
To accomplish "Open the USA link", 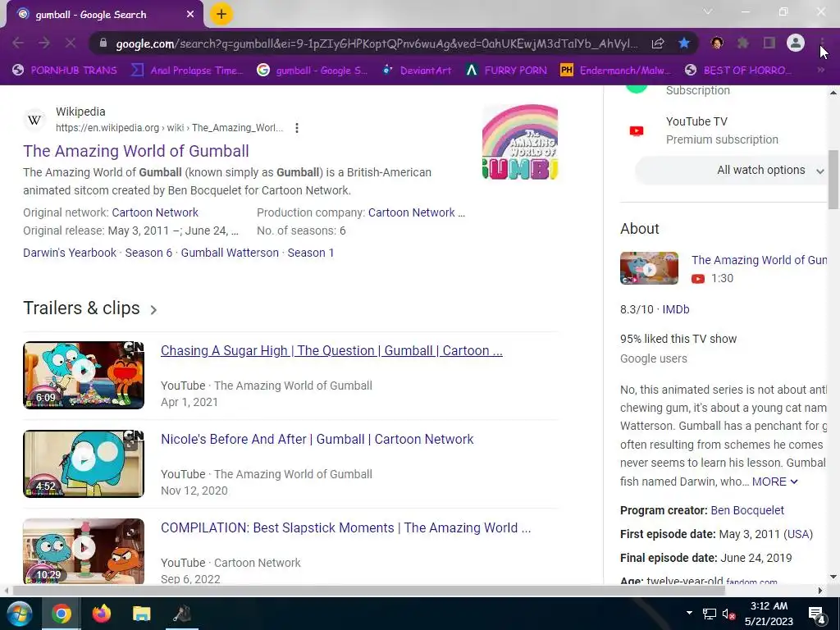I will click(797, 534).
